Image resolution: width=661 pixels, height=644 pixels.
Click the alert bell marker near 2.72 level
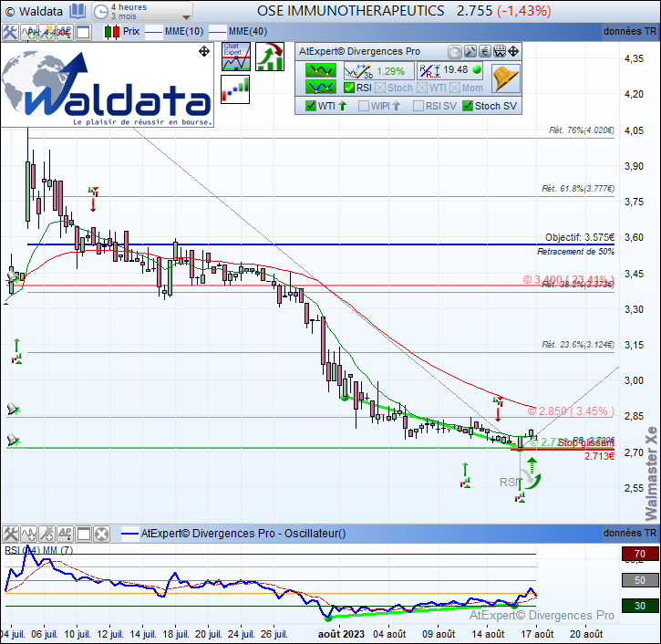pos(13,441)
